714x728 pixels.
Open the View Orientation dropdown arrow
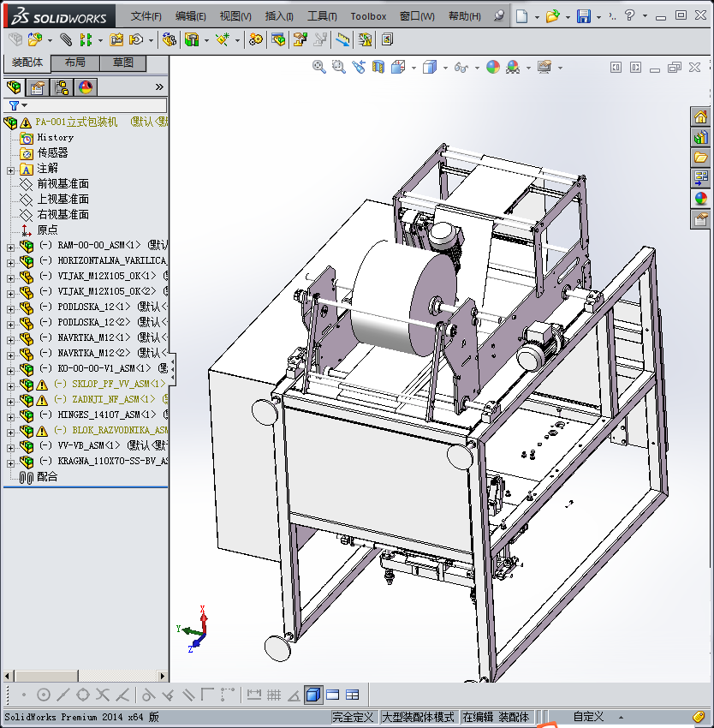coord(414,69)
